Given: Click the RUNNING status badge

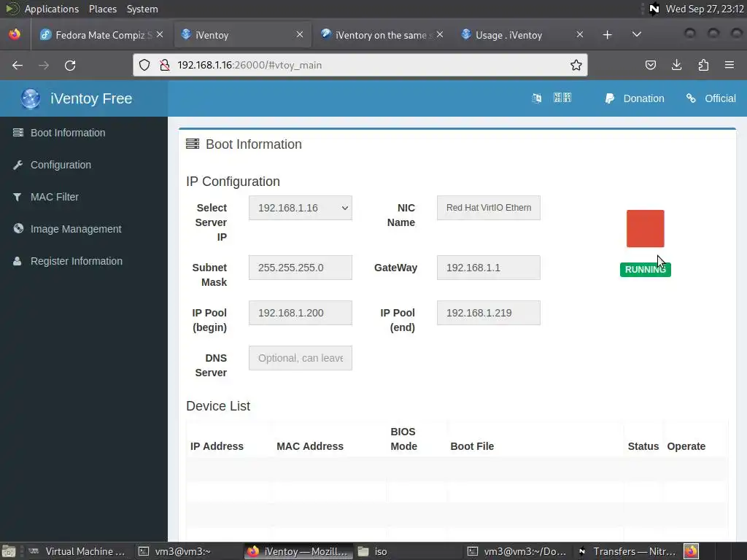Looking at the screenshot, I should tap(645, 270).
